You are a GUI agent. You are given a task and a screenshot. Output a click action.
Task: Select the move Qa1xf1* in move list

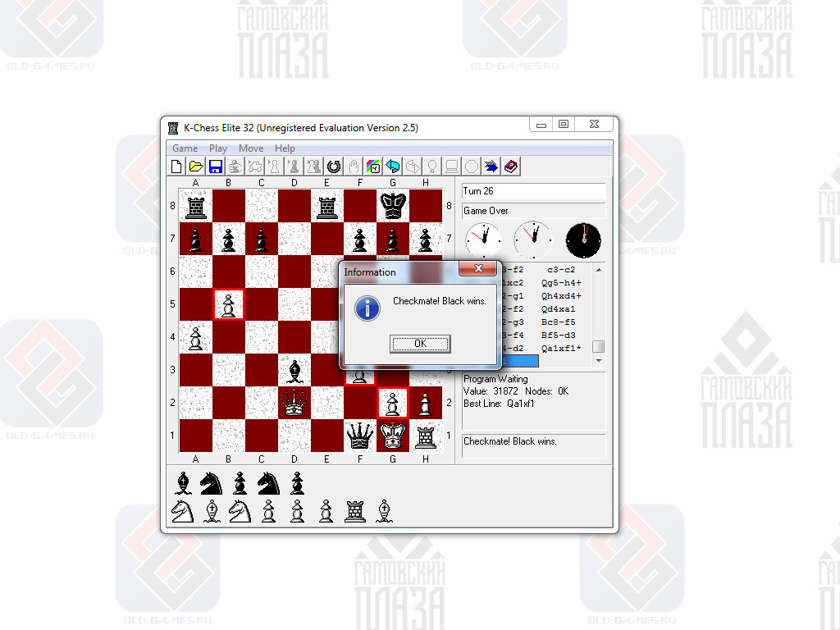(x=561, y=348)
